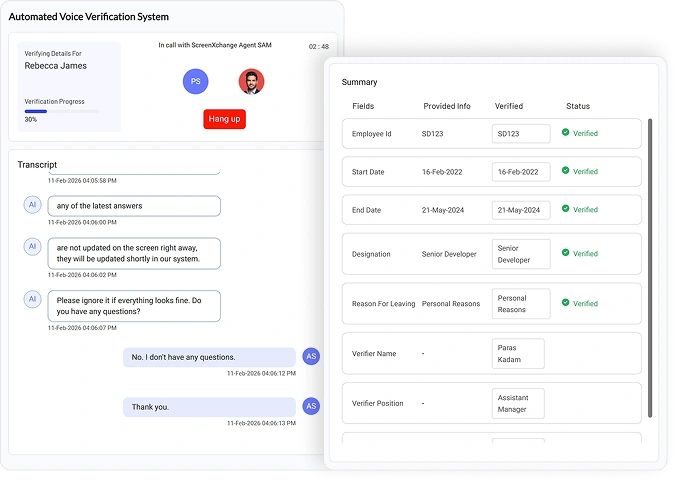The height and width of the screenshot is (485, 680).
Task: Click the green check icon for Start Date
Action: point(565,171)
